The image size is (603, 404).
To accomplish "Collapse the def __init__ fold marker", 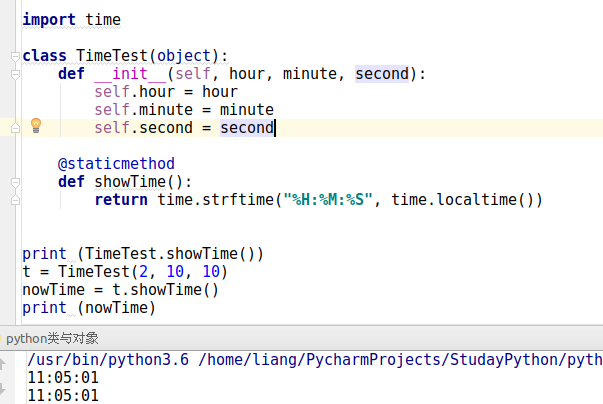I will 15,74.
